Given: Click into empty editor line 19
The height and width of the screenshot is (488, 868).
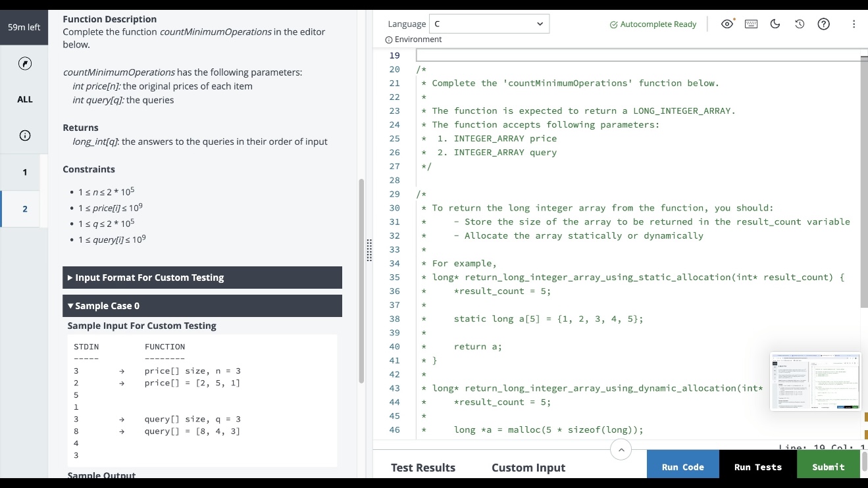Looking at the screenshot, I should point(638,55).
